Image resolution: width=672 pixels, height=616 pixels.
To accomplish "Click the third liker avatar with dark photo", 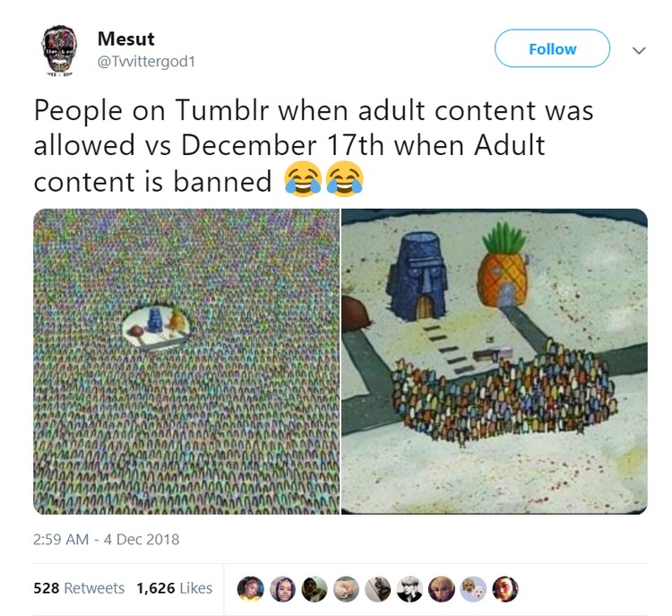I will [x=314, y=588].
